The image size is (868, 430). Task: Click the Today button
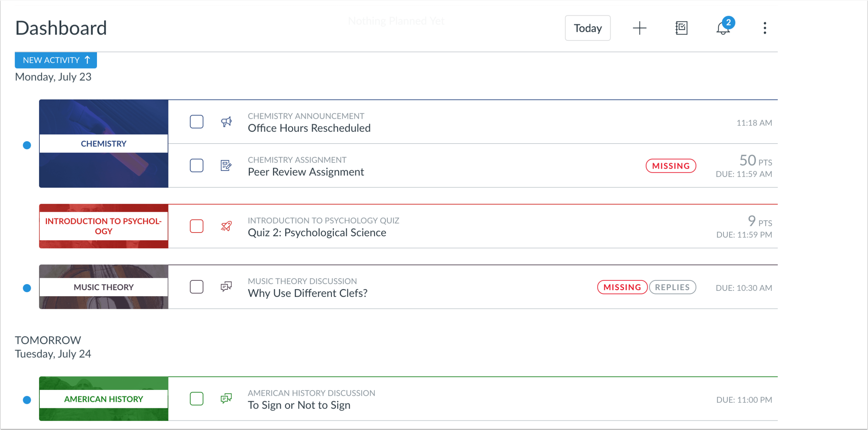coord(588,28)
